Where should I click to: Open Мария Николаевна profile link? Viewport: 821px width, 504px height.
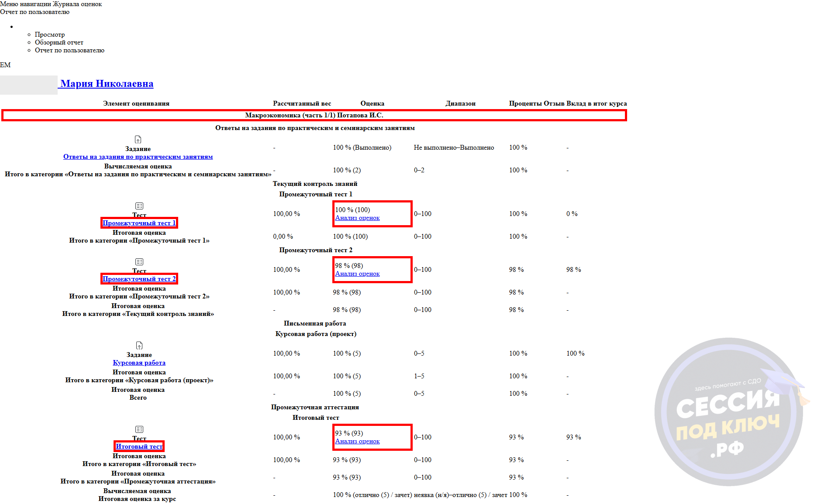pyautogui.click(x=107, y=84)
